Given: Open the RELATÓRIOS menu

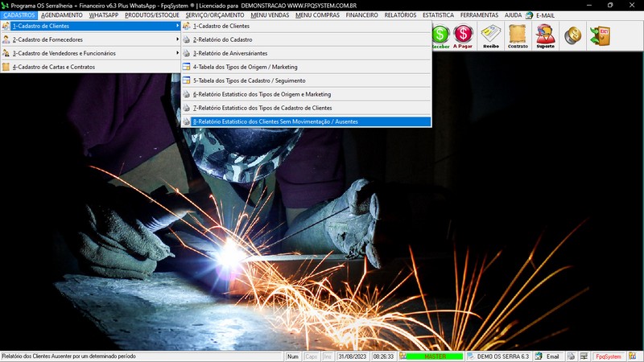Looking at the screenshot, I should coord(400,15).
